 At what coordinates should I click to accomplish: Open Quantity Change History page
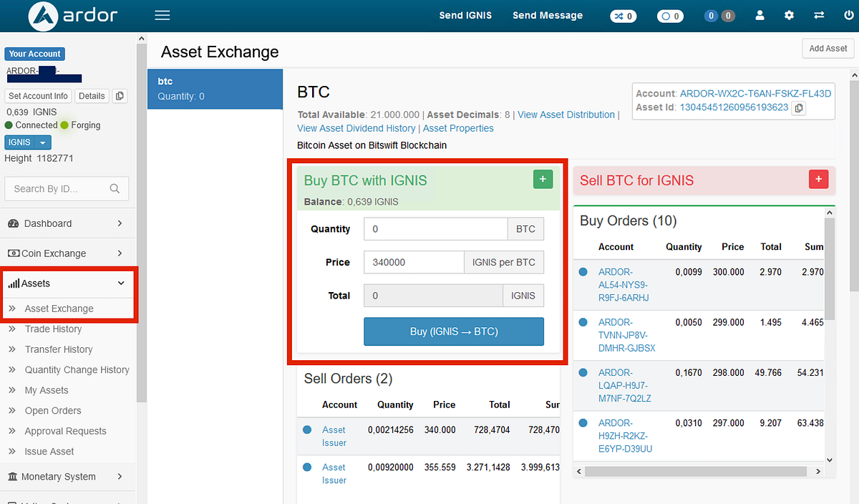click(x=77, y=370)
